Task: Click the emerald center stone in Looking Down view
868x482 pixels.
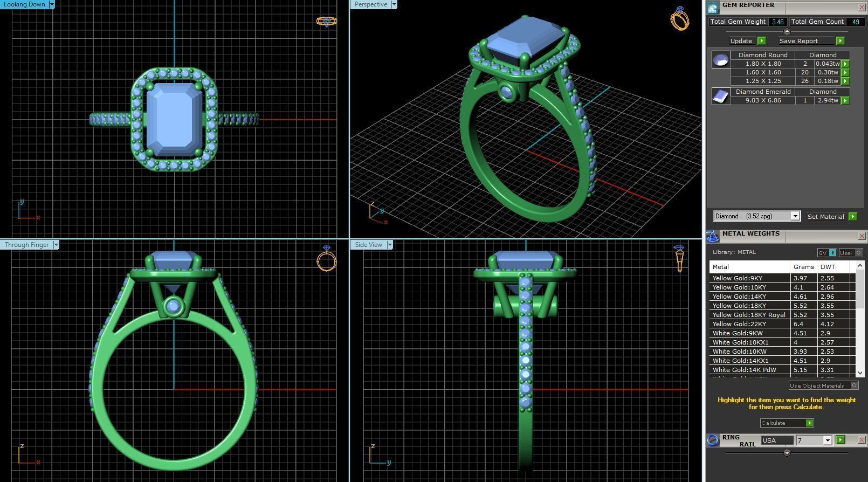Action: pyautogui.click(x=174, y=120)
